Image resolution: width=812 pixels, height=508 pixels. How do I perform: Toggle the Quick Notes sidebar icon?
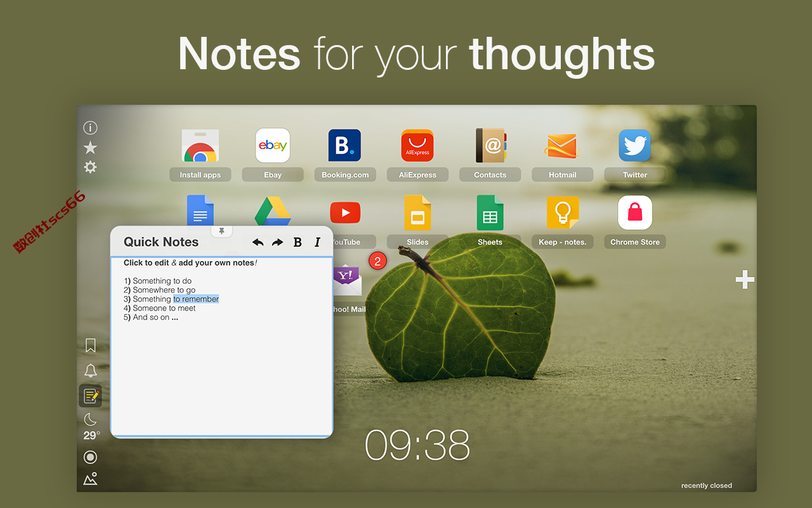[x=91, y=396]
